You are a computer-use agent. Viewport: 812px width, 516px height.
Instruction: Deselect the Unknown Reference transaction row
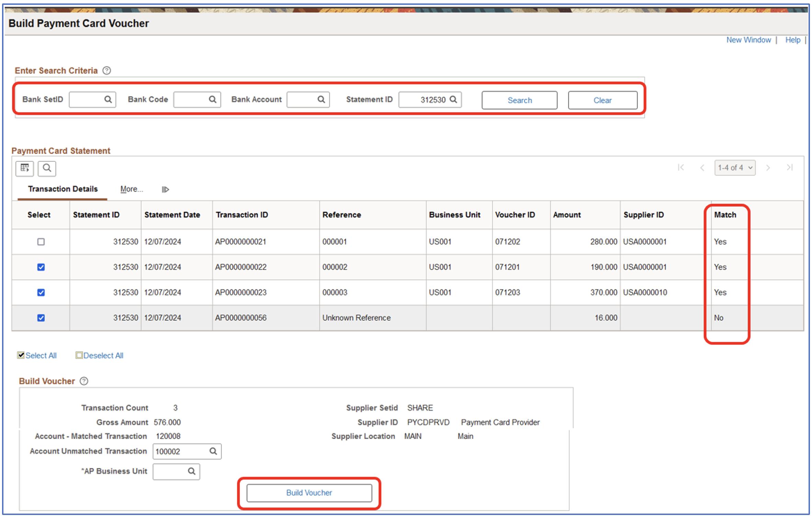[x=41, y=318]
